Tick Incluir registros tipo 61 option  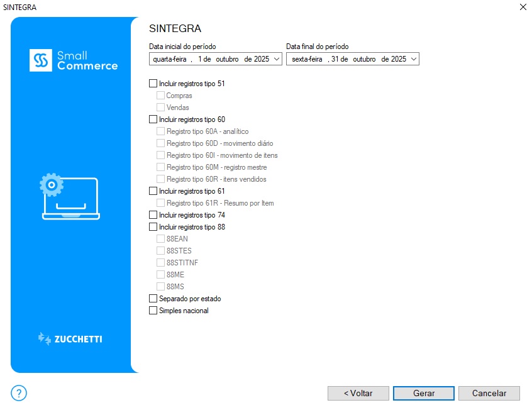153,191
